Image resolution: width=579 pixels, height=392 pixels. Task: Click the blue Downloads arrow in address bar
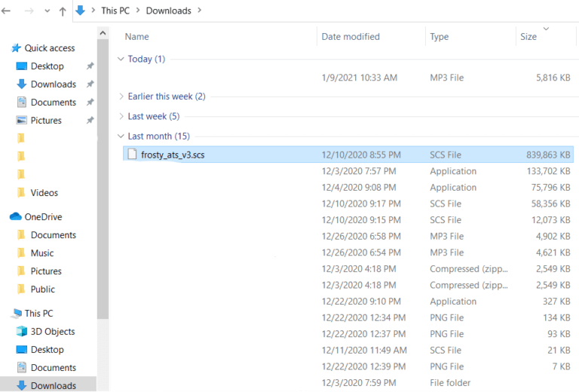click(80, 11)
